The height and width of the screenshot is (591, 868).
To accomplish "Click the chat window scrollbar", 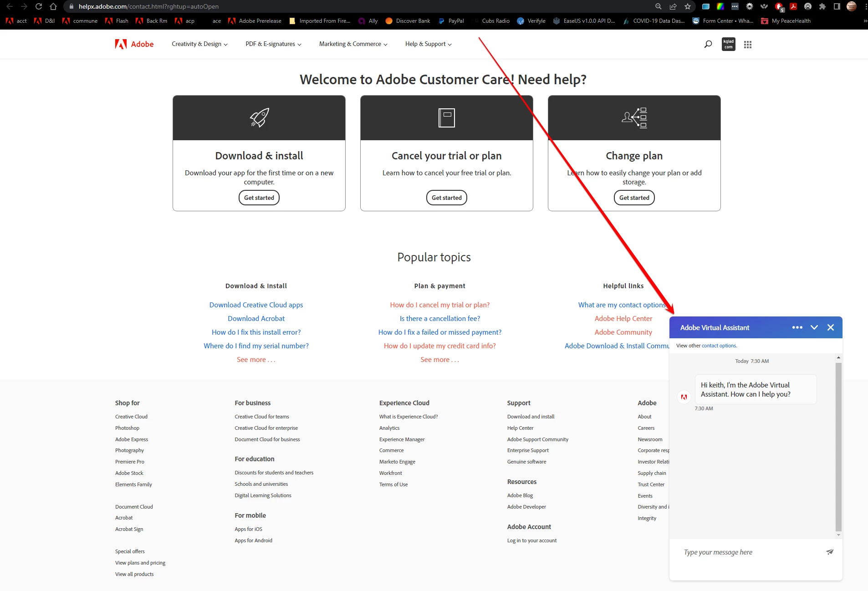I will (838, 446).
